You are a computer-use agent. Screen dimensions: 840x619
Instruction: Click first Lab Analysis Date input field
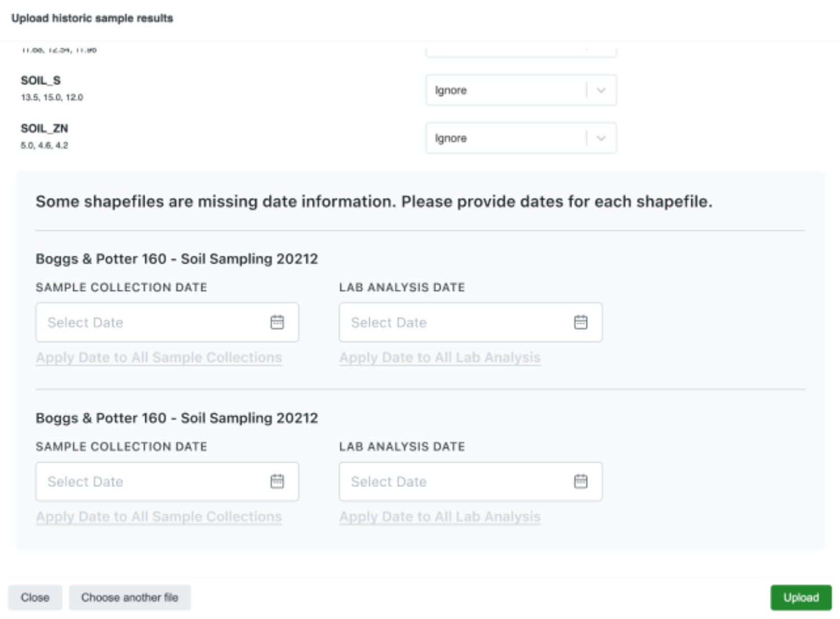coord(470,322)
